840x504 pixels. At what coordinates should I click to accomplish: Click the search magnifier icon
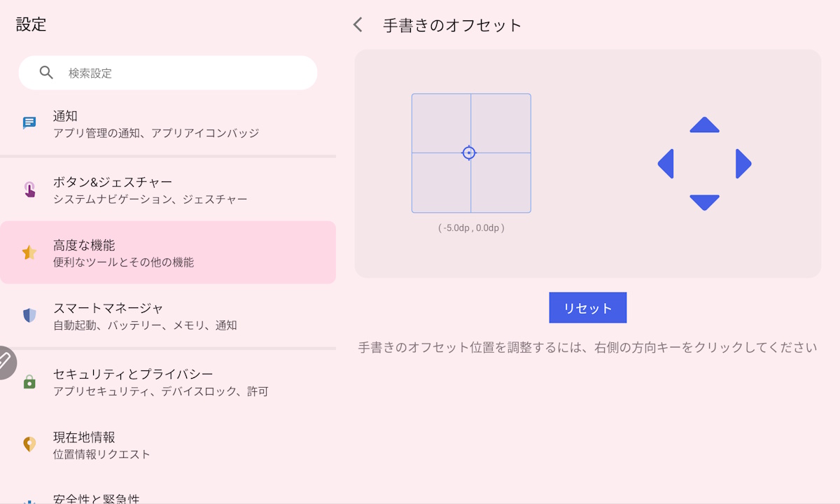point(46,73)
